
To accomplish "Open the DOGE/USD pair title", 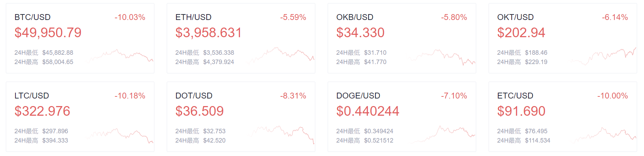I will pos(358,96).
